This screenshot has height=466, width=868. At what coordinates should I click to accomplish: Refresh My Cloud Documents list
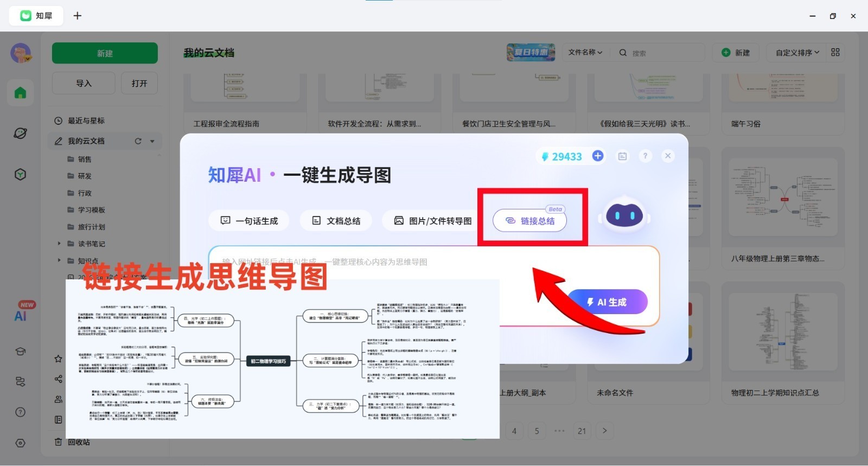[x=138, y=141]
